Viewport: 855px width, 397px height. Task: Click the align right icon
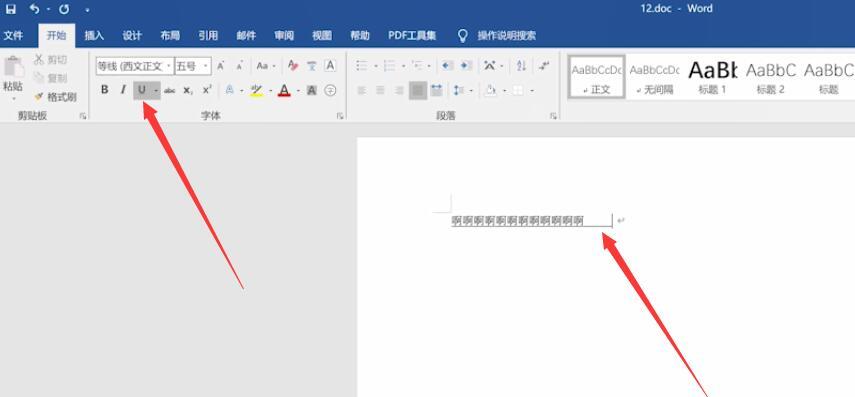point(399,90)
